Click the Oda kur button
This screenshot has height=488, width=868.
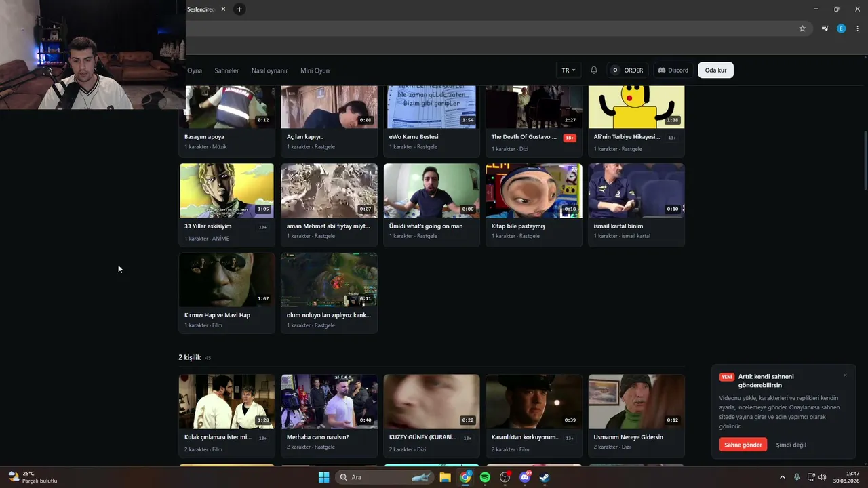pyautogui.click(x=715, y=70)
